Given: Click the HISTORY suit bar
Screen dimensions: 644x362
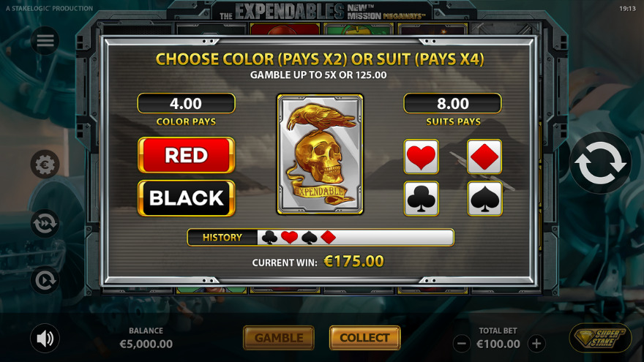Looking at the screenshot, I should point(321,237).
